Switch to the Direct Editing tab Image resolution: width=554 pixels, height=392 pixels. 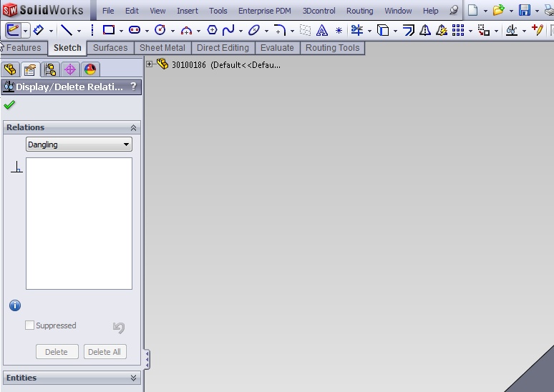click(x=223, y=48)
